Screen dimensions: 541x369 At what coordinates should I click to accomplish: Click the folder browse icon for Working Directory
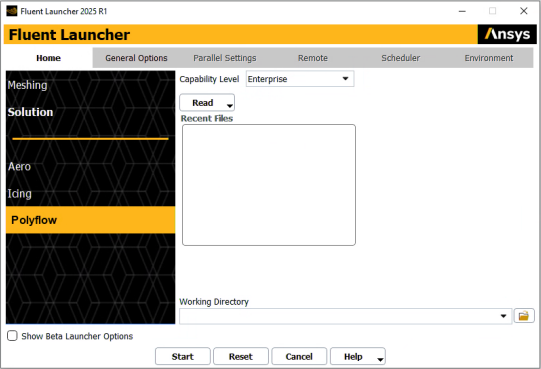[x=524, y=316]
